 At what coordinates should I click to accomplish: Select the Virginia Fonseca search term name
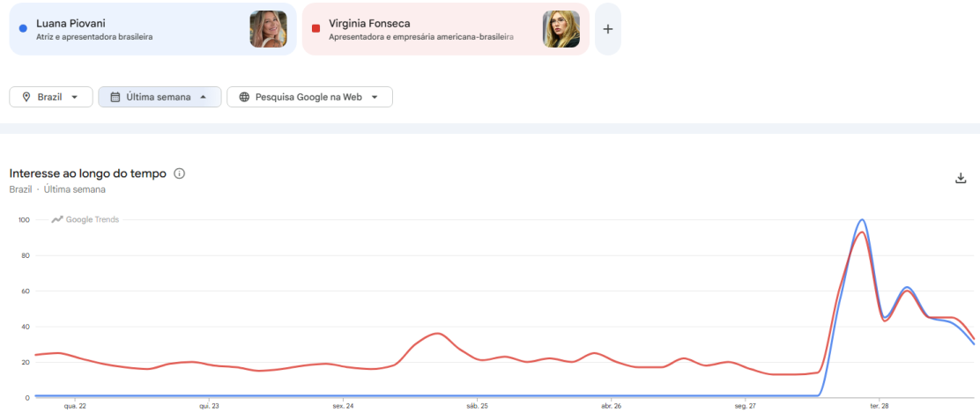[369, 24]
